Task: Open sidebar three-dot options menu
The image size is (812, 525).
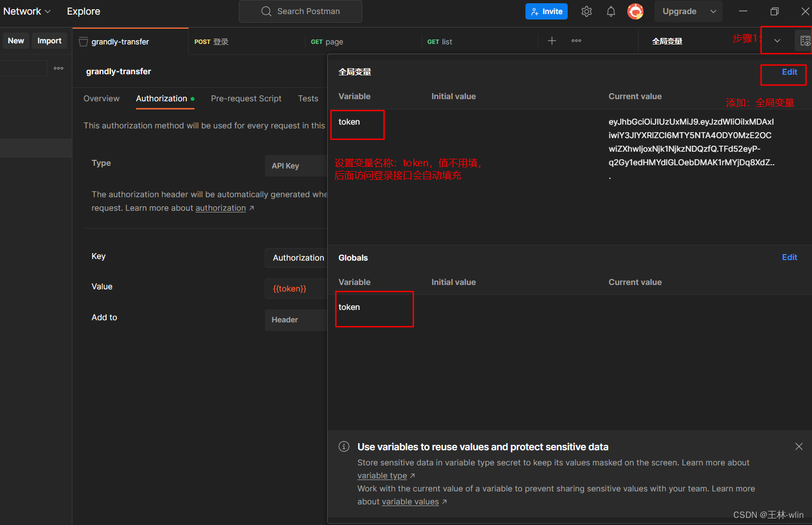Action: tap(59, 68)
